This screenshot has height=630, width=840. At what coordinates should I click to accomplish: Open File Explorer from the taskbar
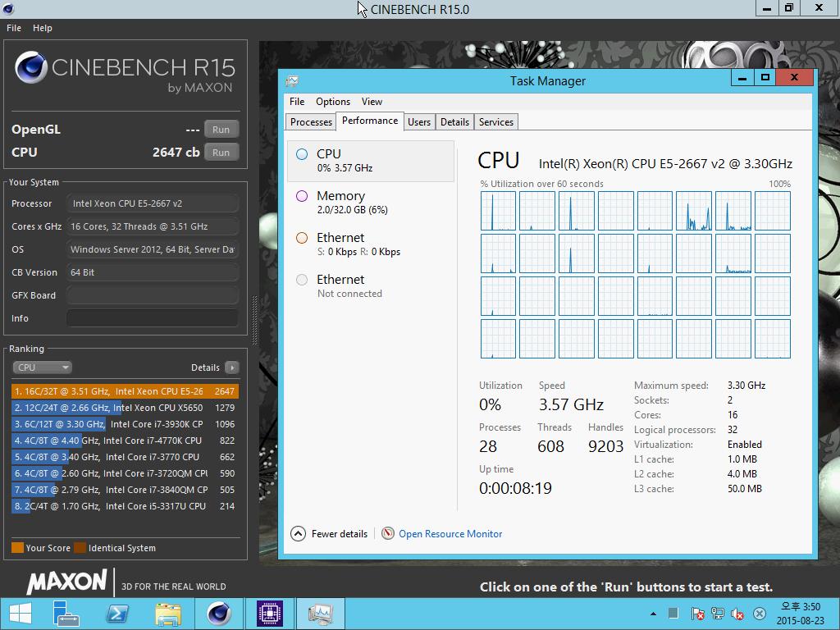coord(167,614)
